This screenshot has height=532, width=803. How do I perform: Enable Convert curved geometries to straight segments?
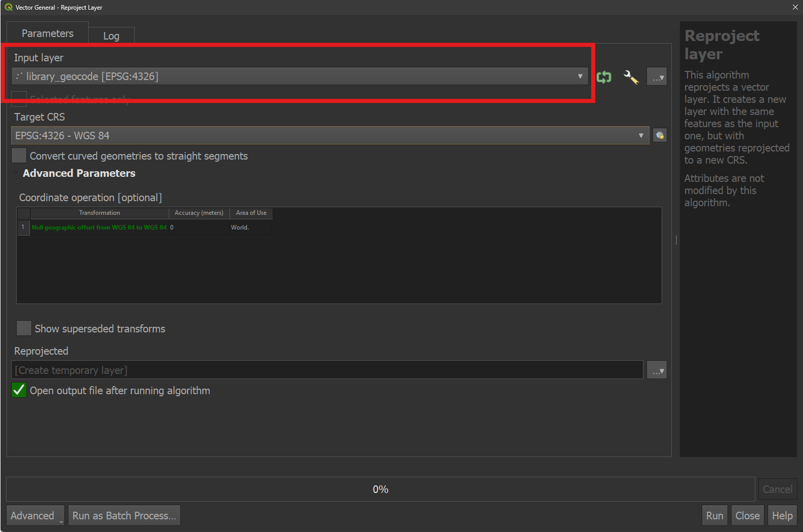click(x=19, y=156)
